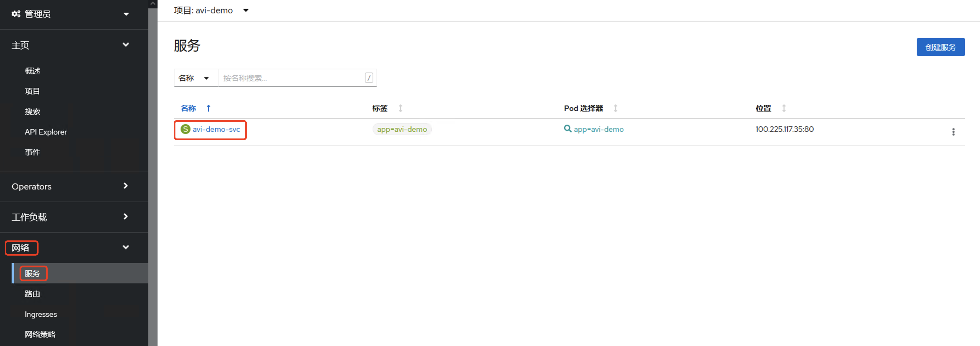Open the administrator perspective dropdown
The image size is (980, 346).
tap(126, 14)
